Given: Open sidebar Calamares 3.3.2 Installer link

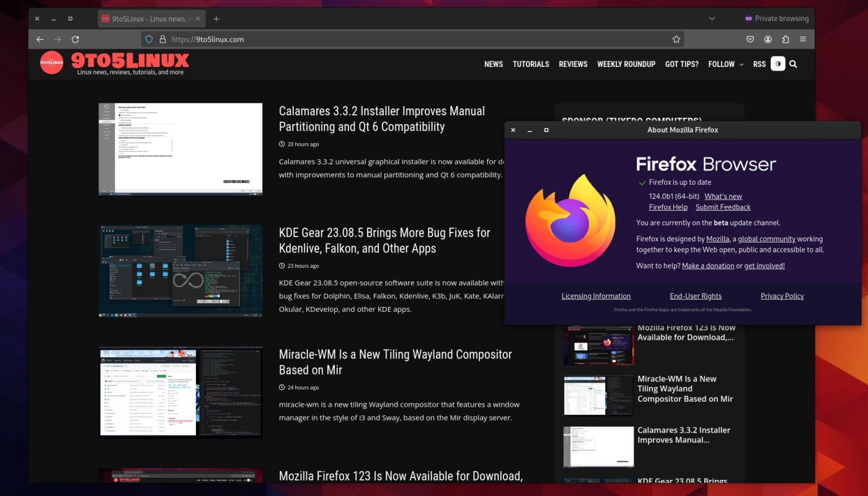Looking at the screenshot, I should (x=684, y=435).
